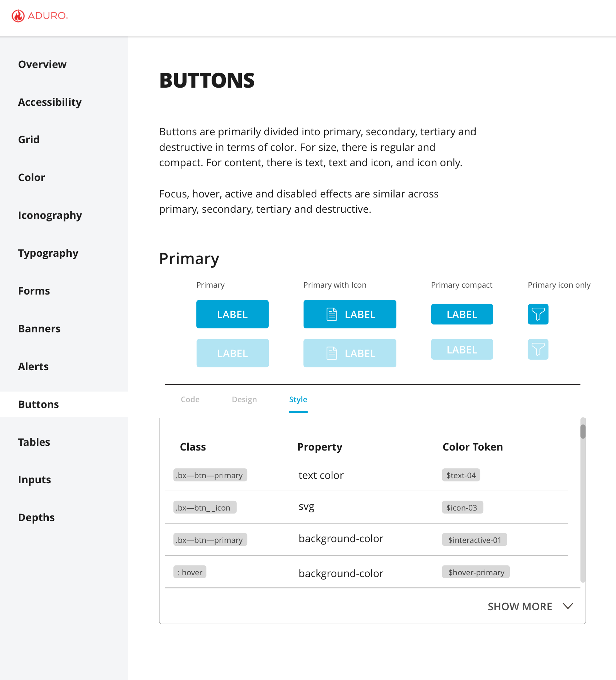Expand the table with the SHOW MORE chevron
The height and width of the screenshot is (680, 616).
click(568, 606)
